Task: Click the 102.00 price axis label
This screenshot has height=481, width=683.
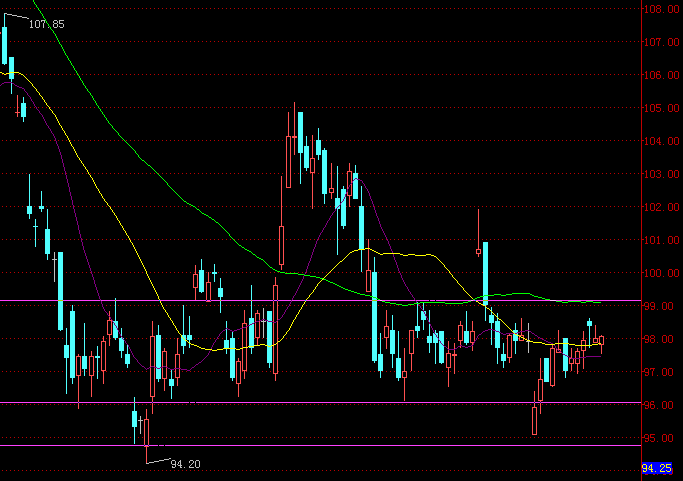Action: pyautogui.click(x=661, y=207)
